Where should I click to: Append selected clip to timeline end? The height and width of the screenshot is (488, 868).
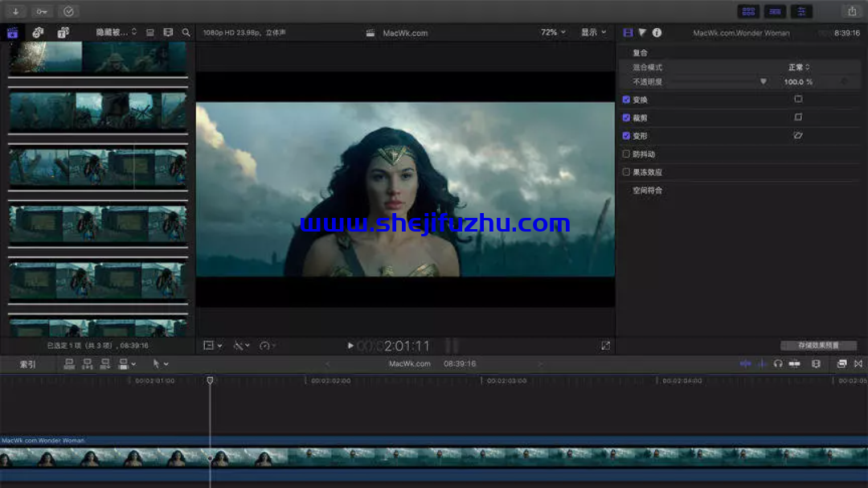click(x=104, y=364)
